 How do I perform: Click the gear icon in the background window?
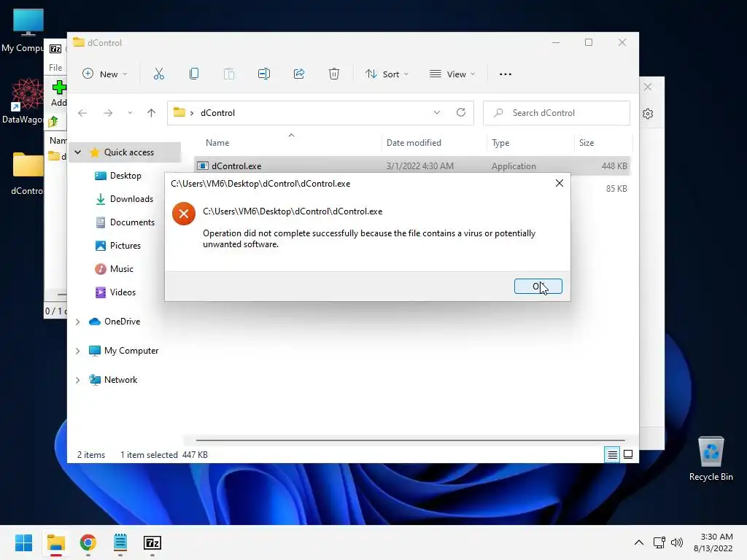click(x=648, y=114)
